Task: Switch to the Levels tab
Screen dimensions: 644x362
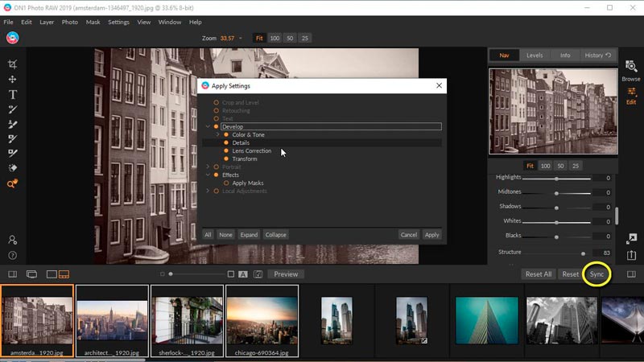Action: (535, 55)
